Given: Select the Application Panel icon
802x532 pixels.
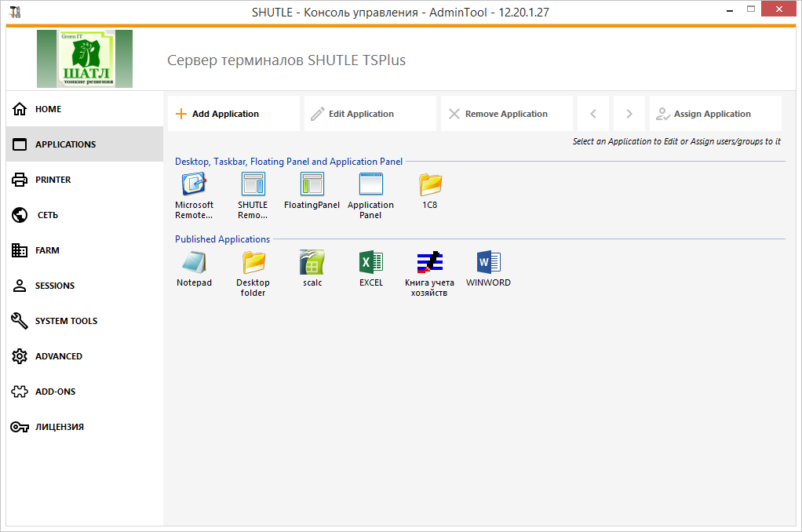Looking at the screenshot, I should [370, 184].
